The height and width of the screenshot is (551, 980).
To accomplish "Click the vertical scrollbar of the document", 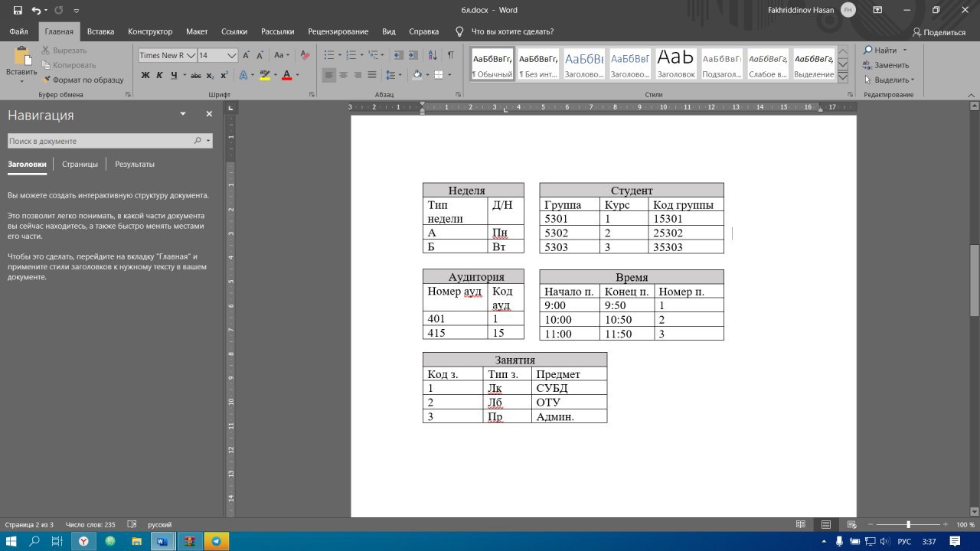I will click(x=975, y=280).
